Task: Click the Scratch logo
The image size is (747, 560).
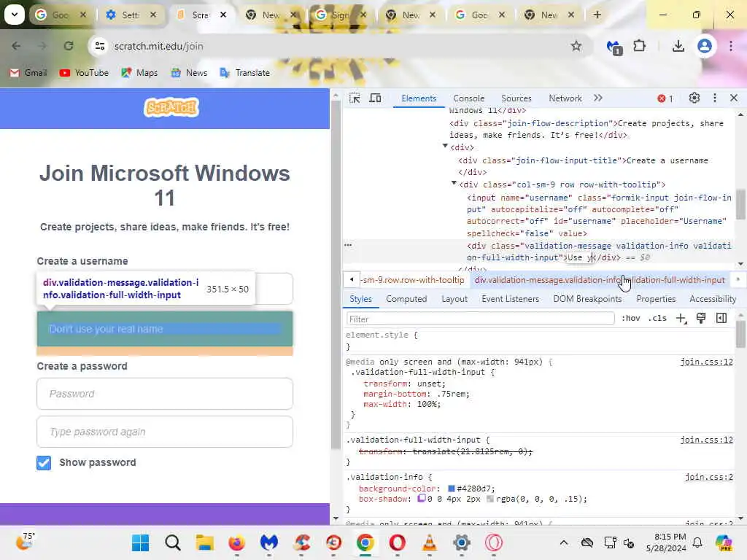Action: coord(171,108)
